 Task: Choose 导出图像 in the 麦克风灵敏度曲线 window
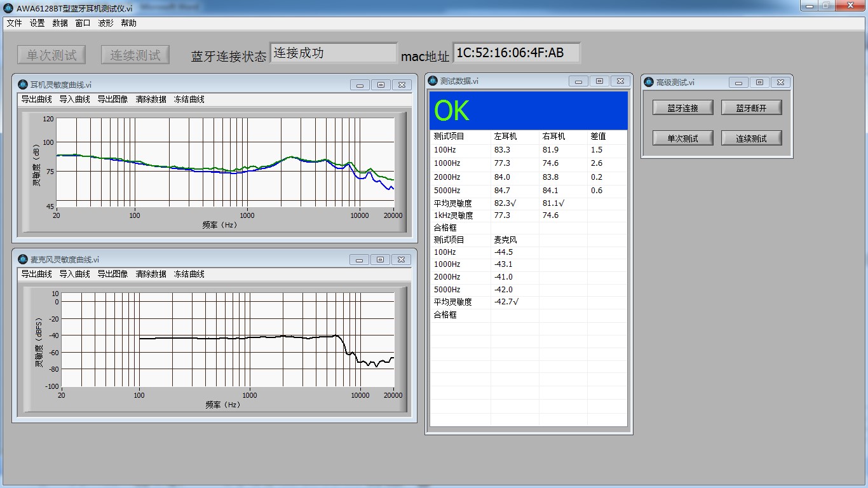coord(112,274)
